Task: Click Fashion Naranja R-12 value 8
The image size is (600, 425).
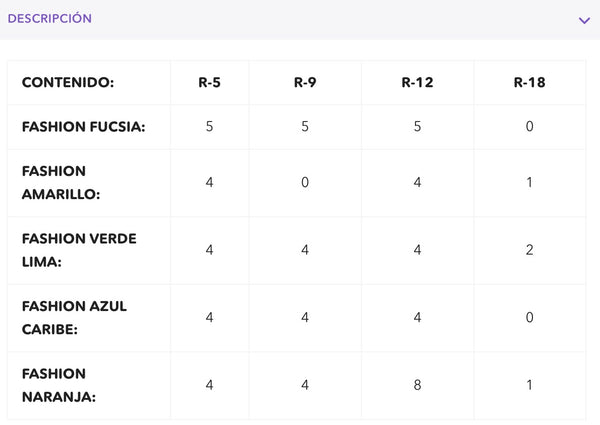Action: (417, 385)
